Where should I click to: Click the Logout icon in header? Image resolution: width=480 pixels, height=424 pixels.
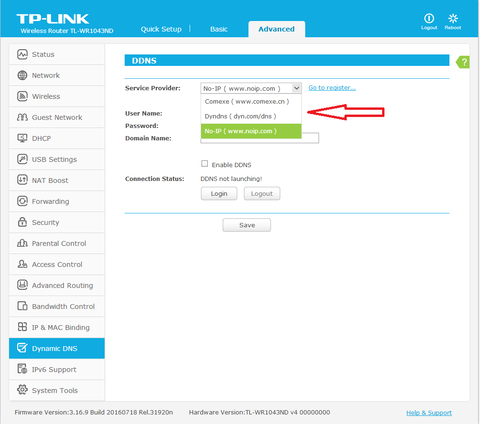click(x=429, y=19)
